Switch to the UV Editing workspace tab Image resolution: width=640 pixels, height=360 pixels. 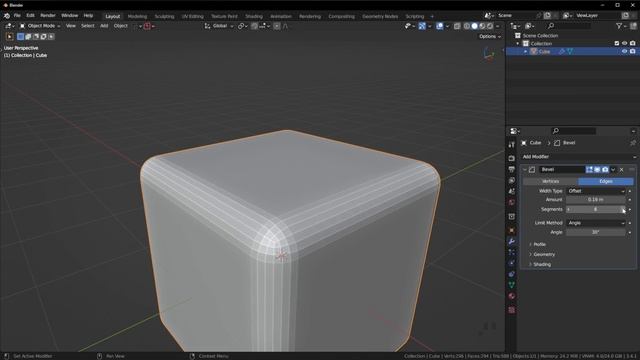coord(193,16)
